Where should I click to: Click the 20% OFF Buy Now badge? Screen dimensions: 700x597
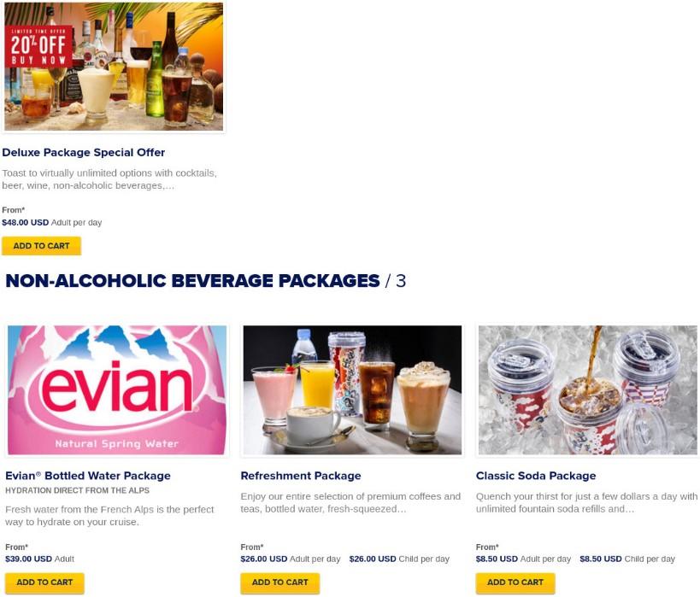(38, 46)
